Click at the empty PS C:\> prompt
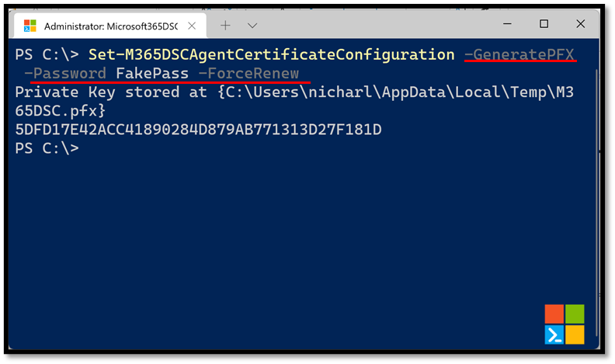The height and width of the screenshot is (364, 615). [47, 148]
